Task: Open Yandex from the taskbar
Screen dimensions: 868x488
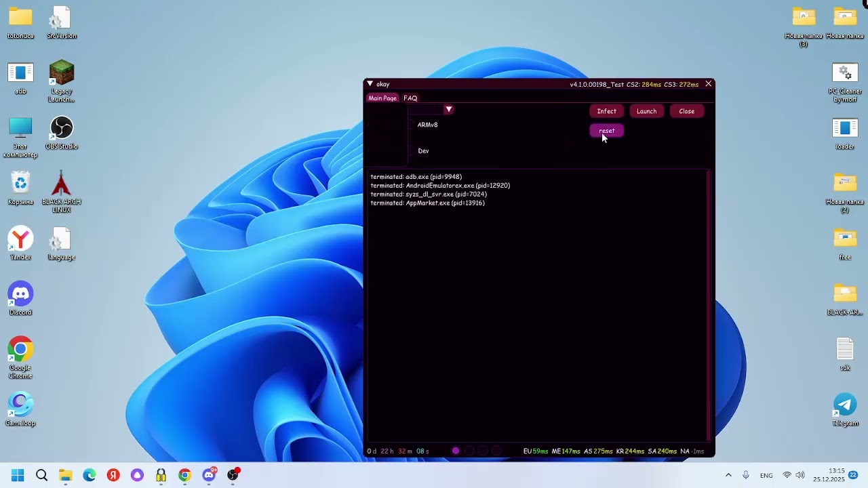Action: coord(113,475)
